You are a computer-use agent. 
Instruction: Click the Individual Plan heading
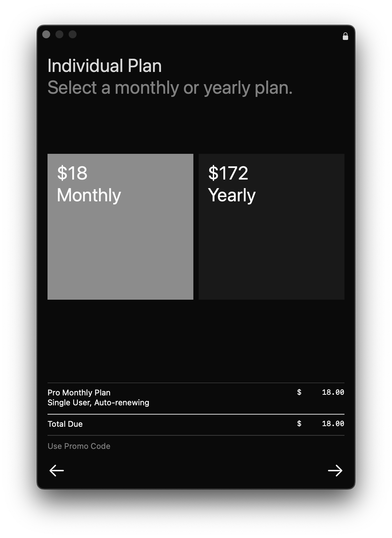click(x=105, y=66)
